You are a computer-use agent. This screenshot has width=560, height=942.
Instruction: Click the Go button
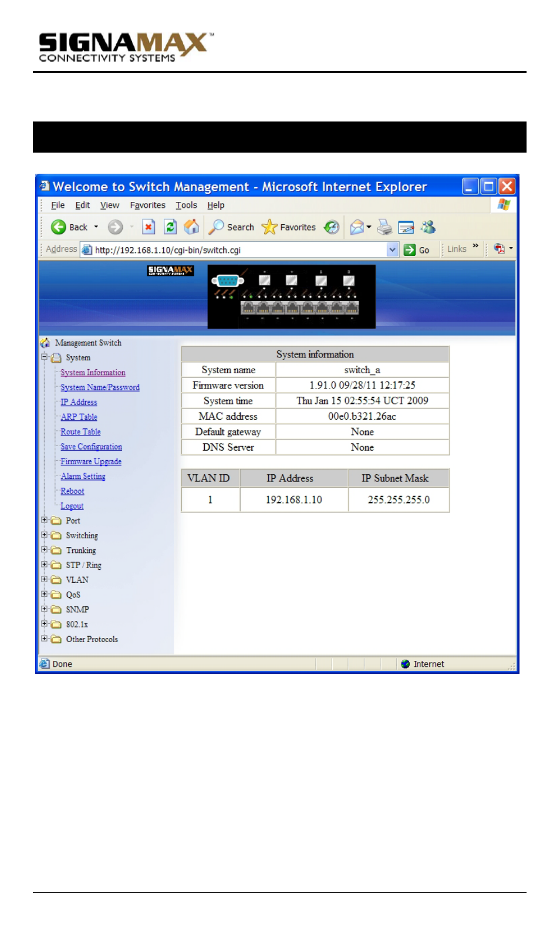[x=417, y=250]
